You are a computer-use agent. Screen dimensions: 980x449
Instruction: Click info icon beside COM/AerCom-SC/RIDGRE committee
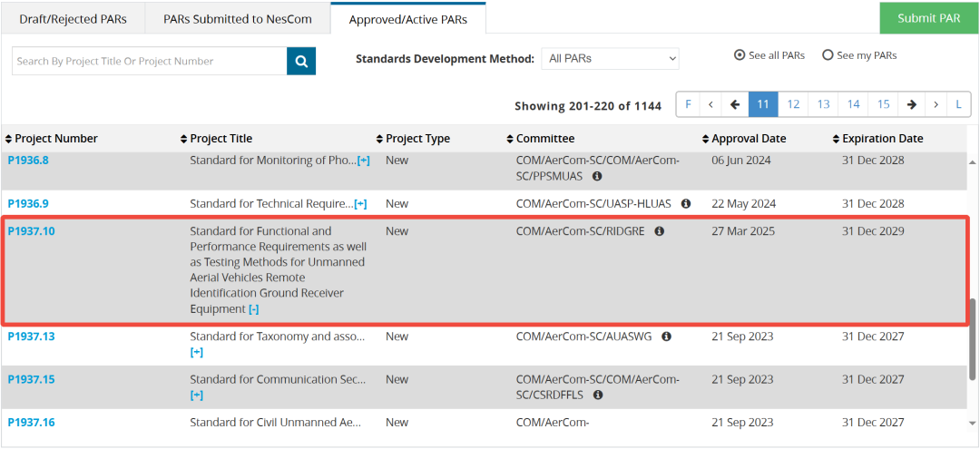click(x=660, y=231)
